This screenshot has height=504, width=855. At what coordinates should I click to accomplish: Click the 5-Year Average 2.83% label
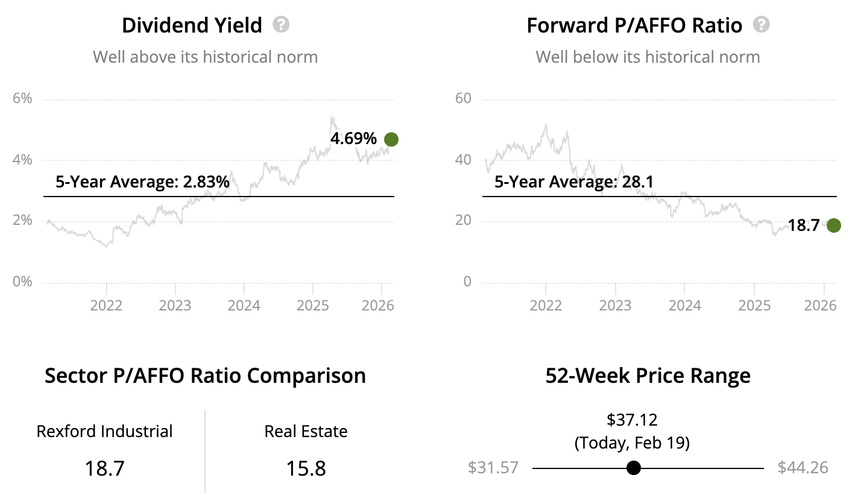pyautogui.click(x=142, y=181)
